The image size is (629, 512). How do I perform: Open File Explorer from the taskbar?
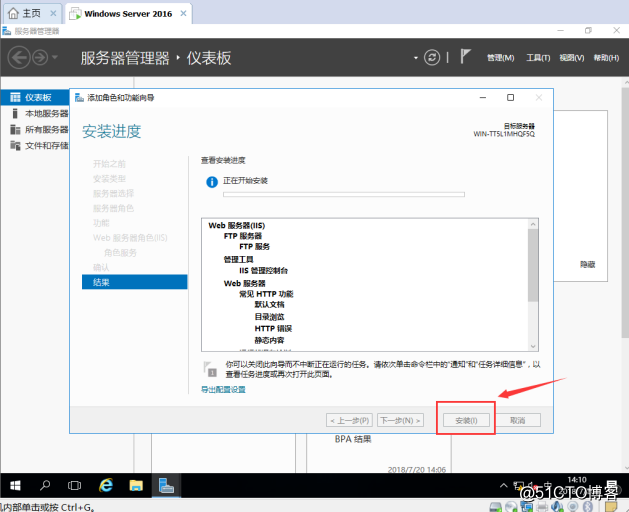tap(136, 486)
